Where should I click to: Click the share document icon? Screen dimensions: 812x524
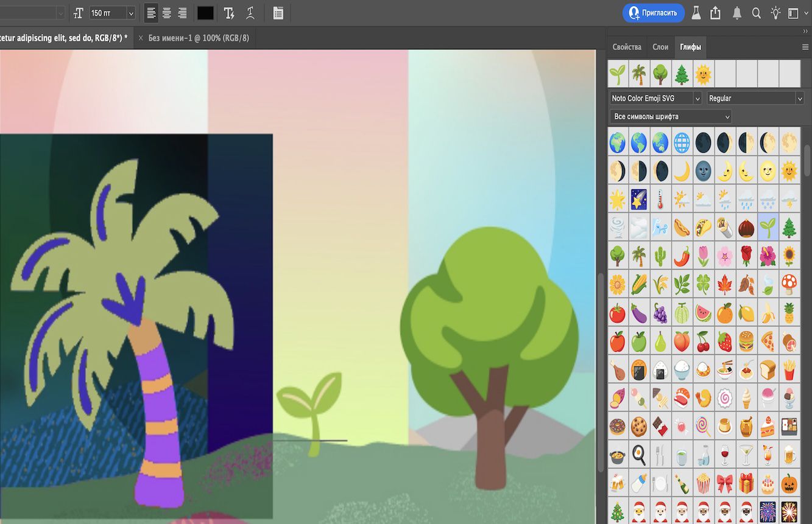[x=716, y=13]
